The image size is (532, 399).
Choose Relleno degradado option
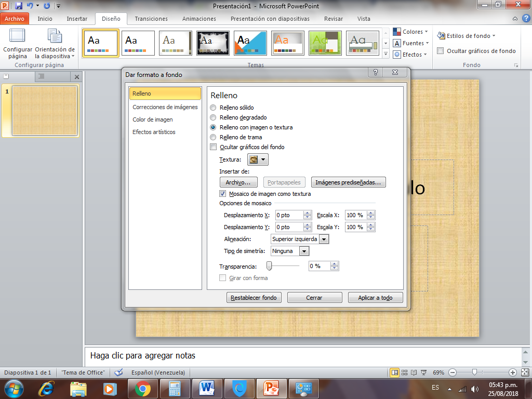[213, 117]
